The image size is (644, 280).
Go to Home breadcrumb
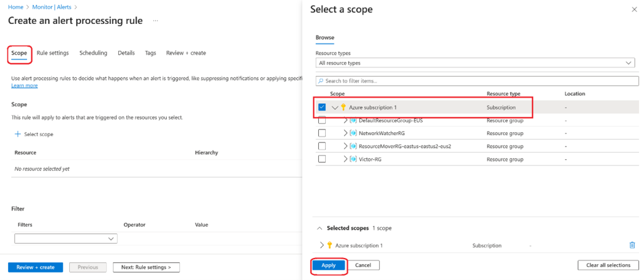click(x=16, y=7)
